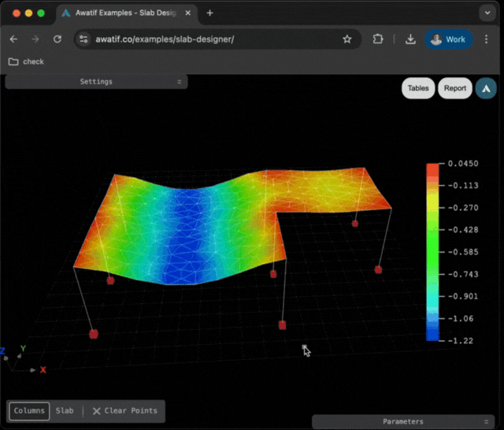Expand the tab search dropdown arrow

click(x=487, y=13)
